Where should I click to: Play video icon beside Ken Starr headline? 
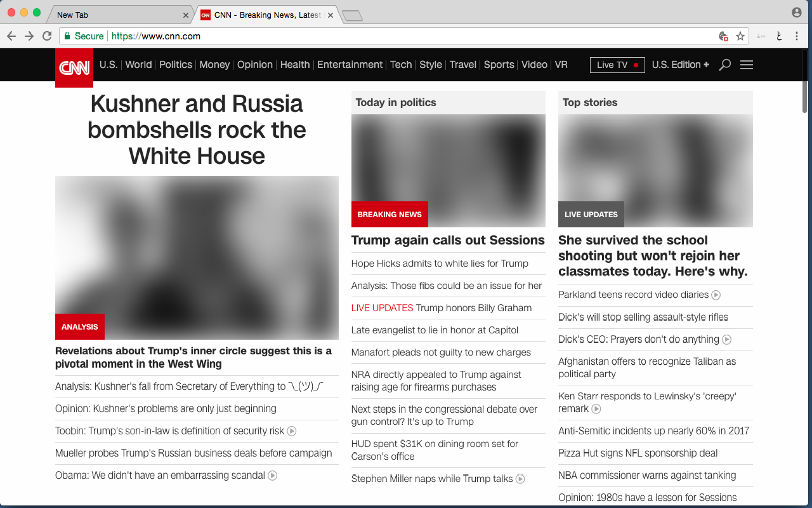(x=596, y=409)
